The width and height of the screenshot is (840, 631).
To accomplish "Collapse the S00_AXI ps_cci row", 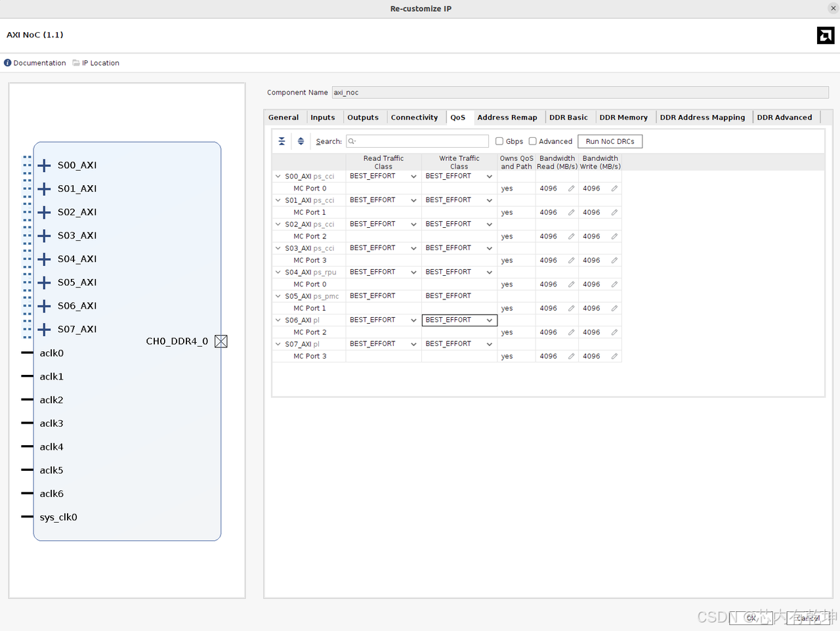I will tap(278, 177).
